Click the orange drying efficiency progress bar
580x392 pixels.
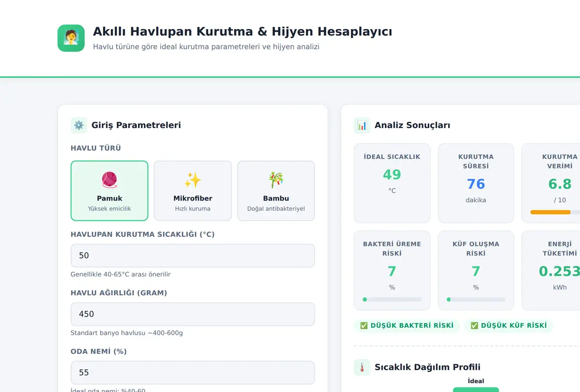tap(550, 212)
